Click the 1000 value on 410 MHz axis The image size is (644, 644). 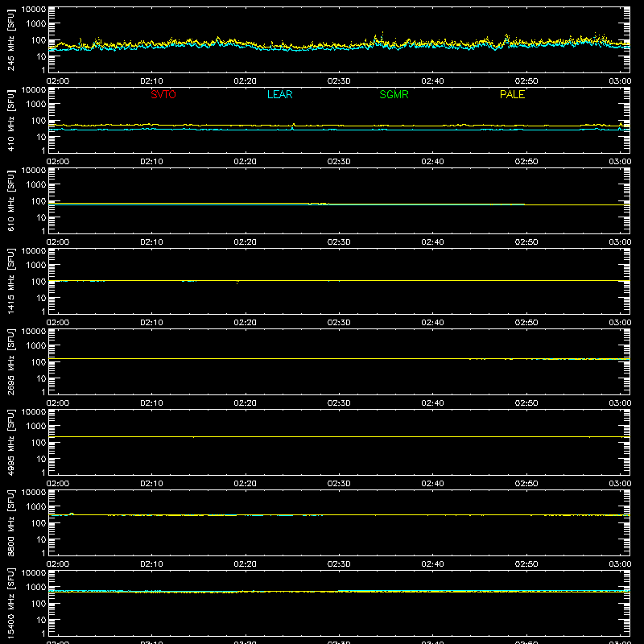(x=36, y=105)
